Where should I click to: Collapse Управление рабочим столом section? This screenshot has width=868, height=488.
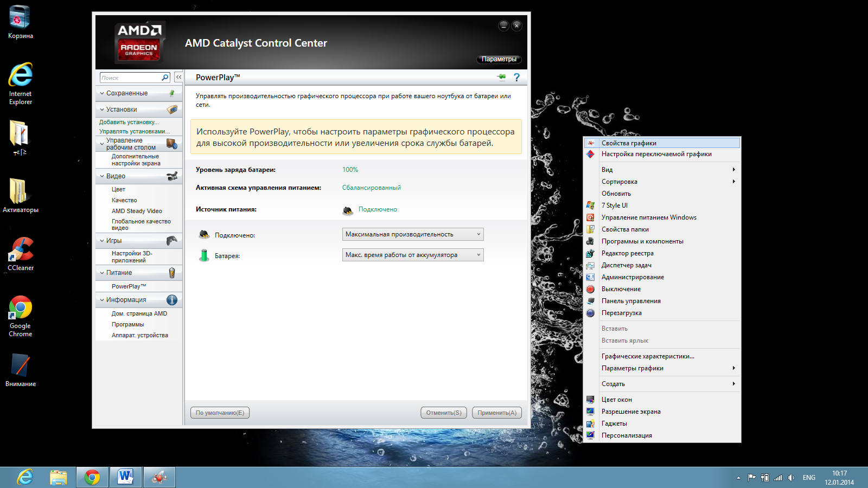coord(101,144)
